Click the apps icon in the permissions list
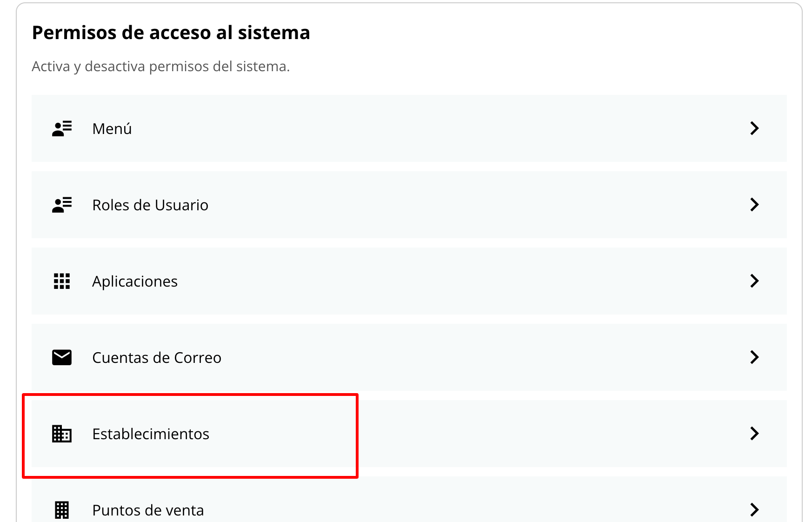Screen dimensions: 812x522 click(61, 281)
